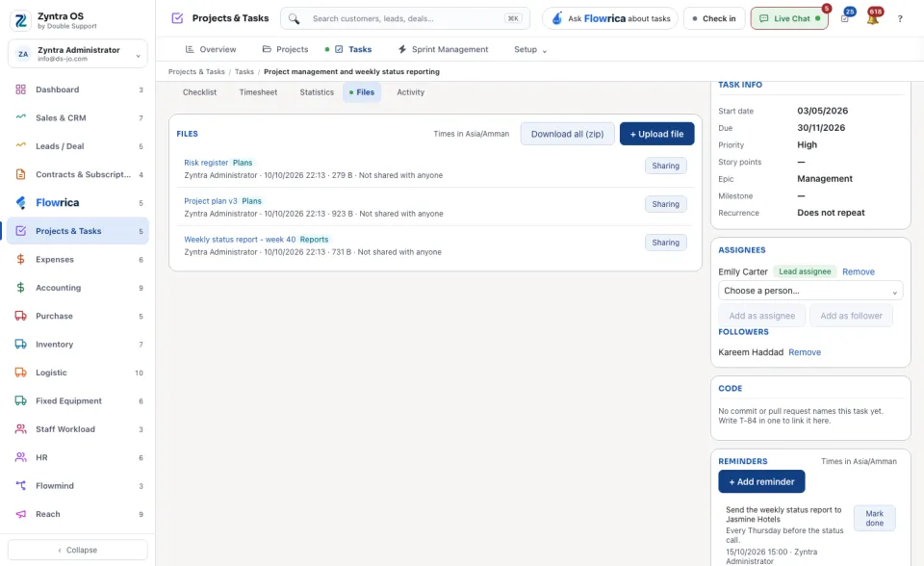
Task: Select the Tasks tab
Action: [353, 49]
